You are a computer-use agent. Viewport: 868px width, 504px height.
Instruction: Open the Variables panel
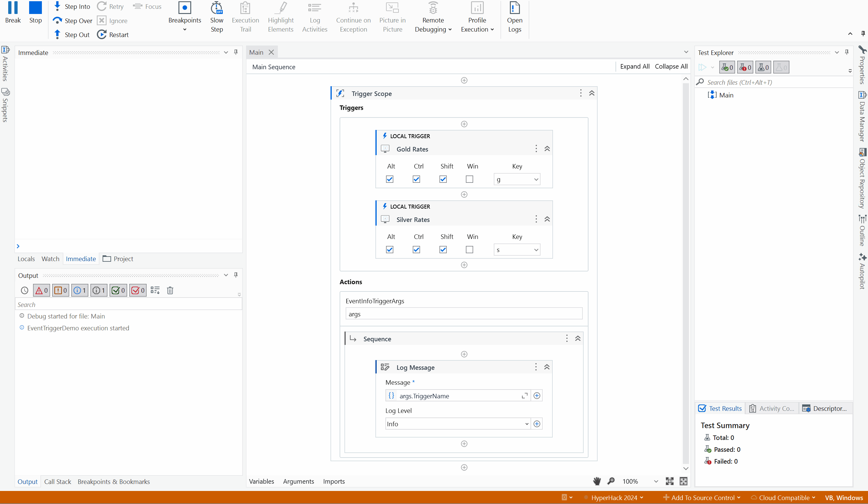point(261,481)
